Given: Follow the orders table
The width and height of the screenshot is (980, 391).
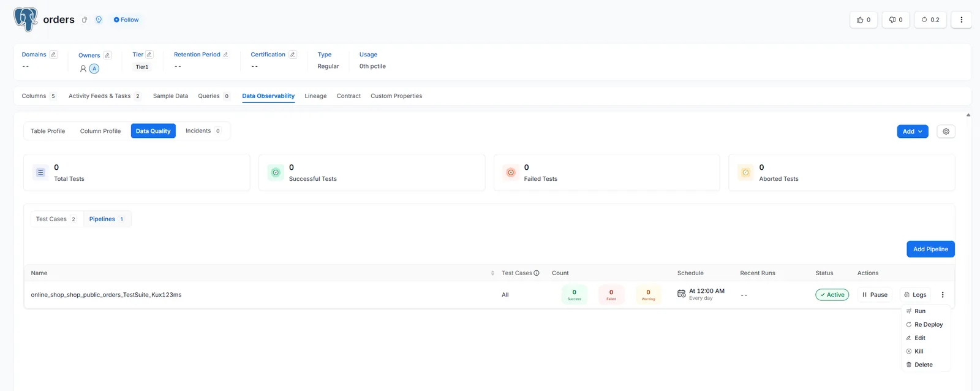Looking at the screenshot, I should click(x=126, y=20).
